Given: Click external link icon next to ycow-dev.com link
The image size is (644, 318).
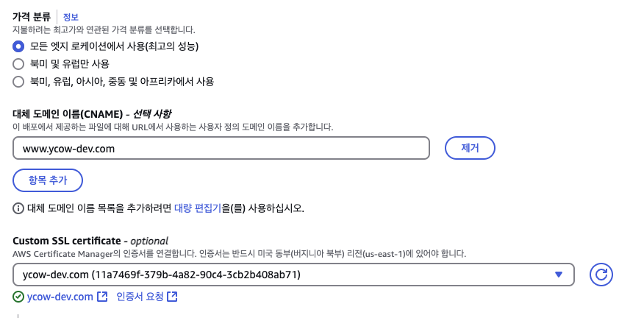Looking at the screenshot, I should [102, 297].
